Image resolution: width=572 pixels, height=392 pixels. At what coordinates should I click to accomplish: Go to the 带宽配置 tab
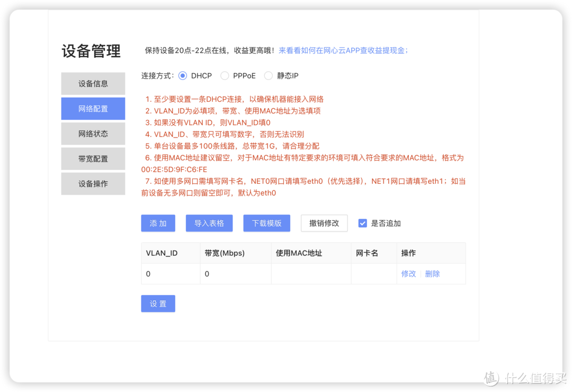click(x=93, y=158)
